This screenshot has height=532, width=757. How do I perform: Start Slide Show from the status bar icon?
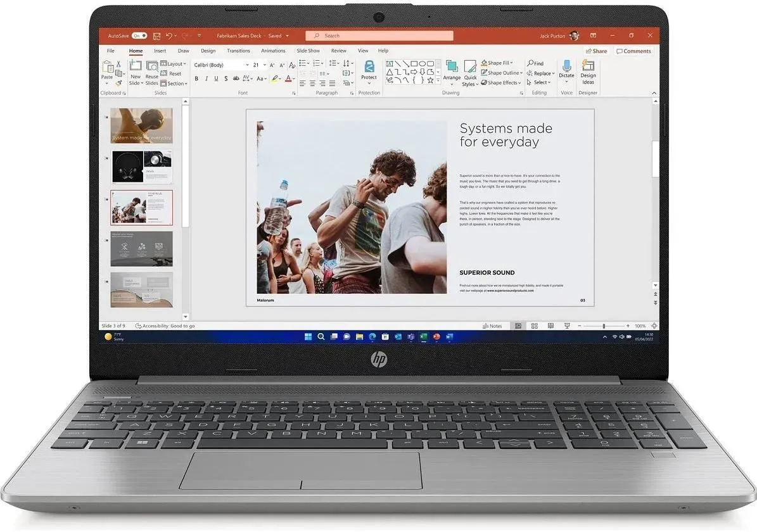point(566,326)
